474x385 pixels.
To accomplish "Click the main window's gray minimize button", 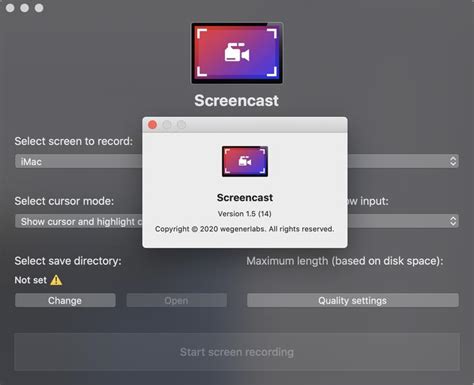I will (25, 8).
